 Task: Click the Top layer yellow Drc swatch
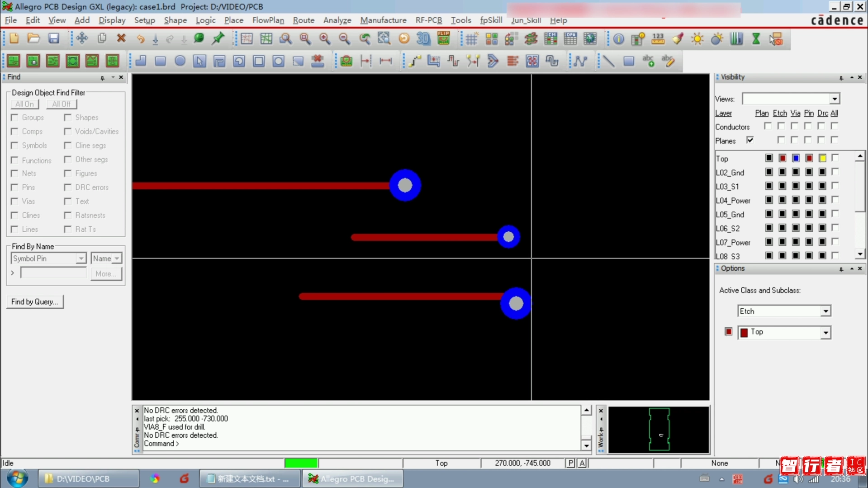coord(822,158)
